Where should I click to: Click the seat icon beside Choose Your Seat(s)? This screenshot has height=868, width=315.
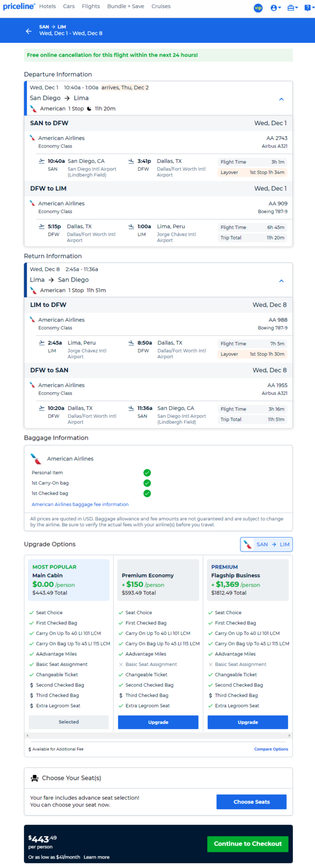pos(34,778)
